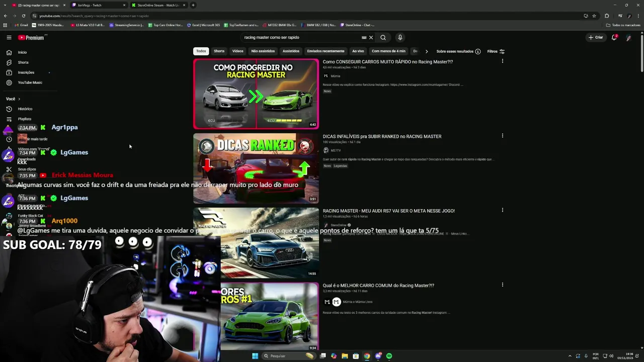Select the Vídeos filter chip

238,51
